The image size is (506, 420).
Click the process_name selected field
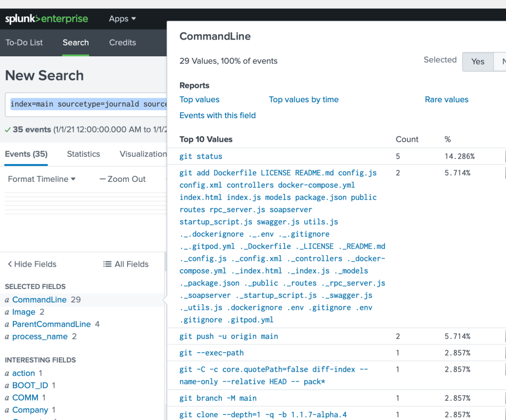[40, 336]
